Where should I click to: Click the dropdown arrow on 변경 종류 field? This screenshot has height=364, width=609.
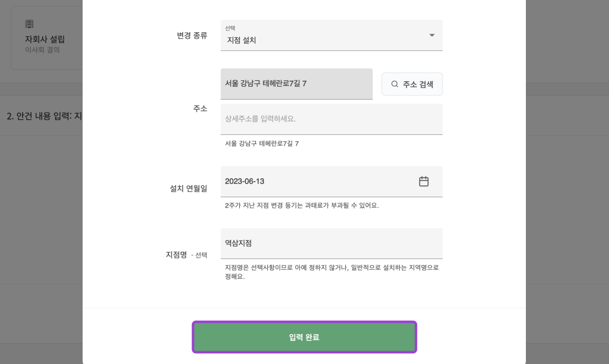[x=432, y=35]
